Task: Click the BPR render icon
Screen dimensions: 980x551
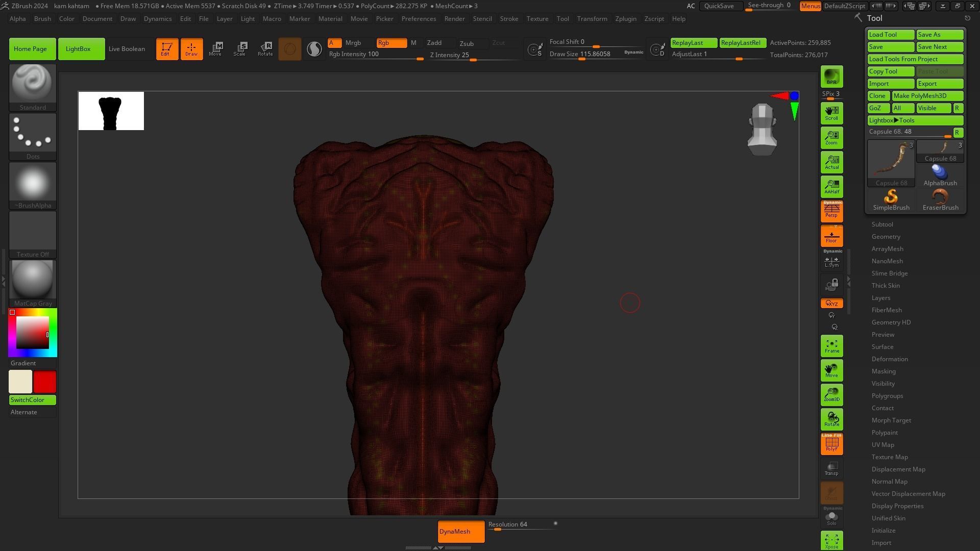Action: pos(831,77)
